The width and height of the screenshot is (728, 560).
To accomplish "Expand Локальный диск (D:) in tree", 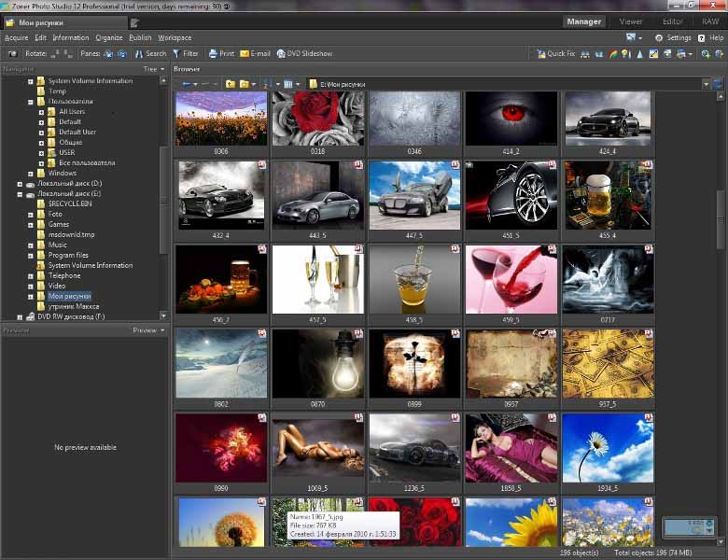I will (20, 183).
